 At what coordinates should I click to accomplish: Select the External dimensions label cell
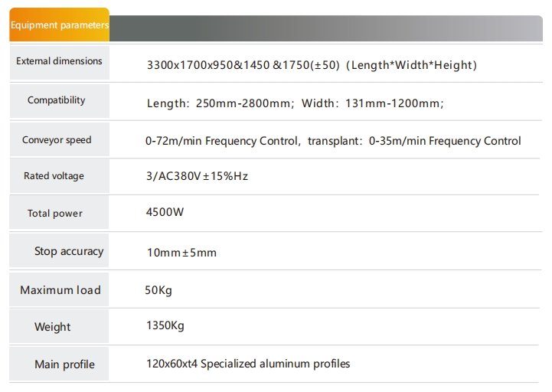[x=59, y=61]
